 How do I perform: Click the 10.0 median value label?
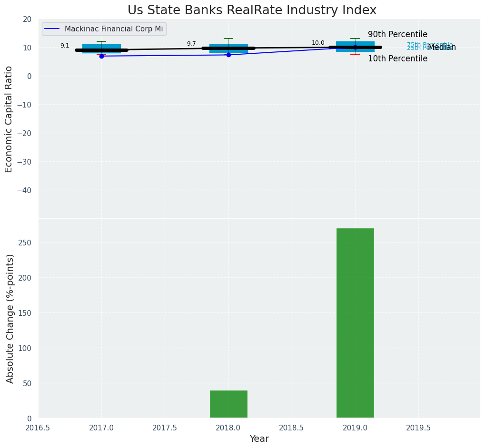[x=318, y=43]
